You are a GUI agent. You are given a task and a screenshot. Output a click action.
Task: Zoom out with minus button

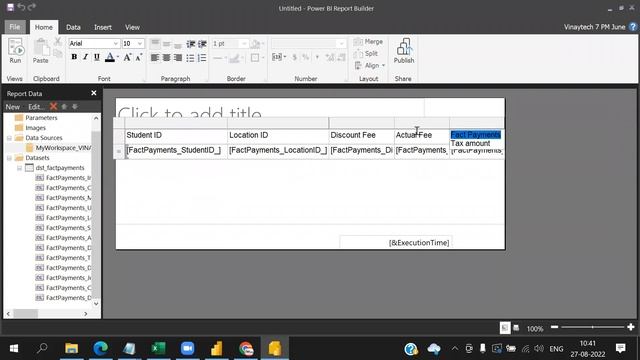point(554,327)
